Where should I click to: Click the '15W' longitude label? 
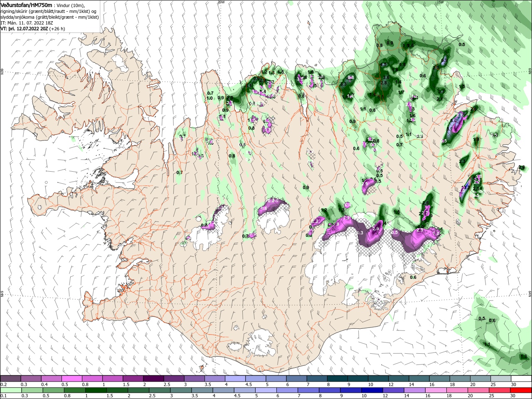[x=440, y=2]
